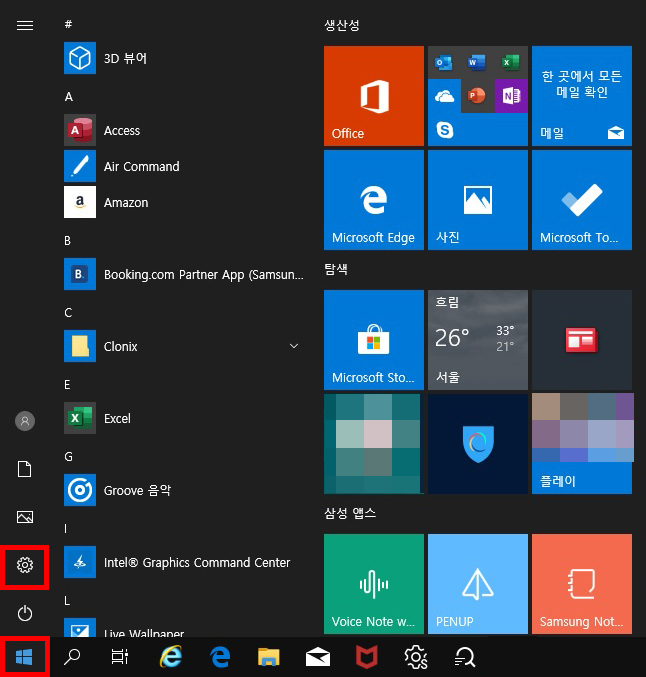Launch Internet Explorer from the taskbar

[171, 657]
